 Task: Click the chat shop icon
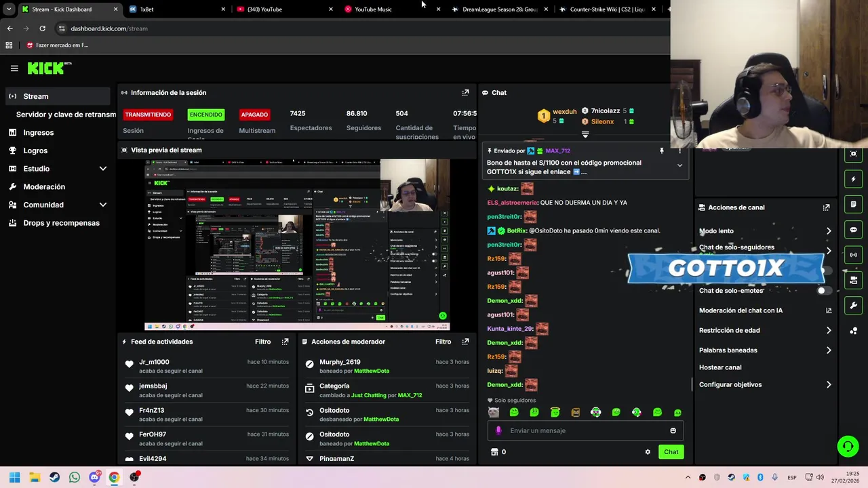tap(494, 452)
